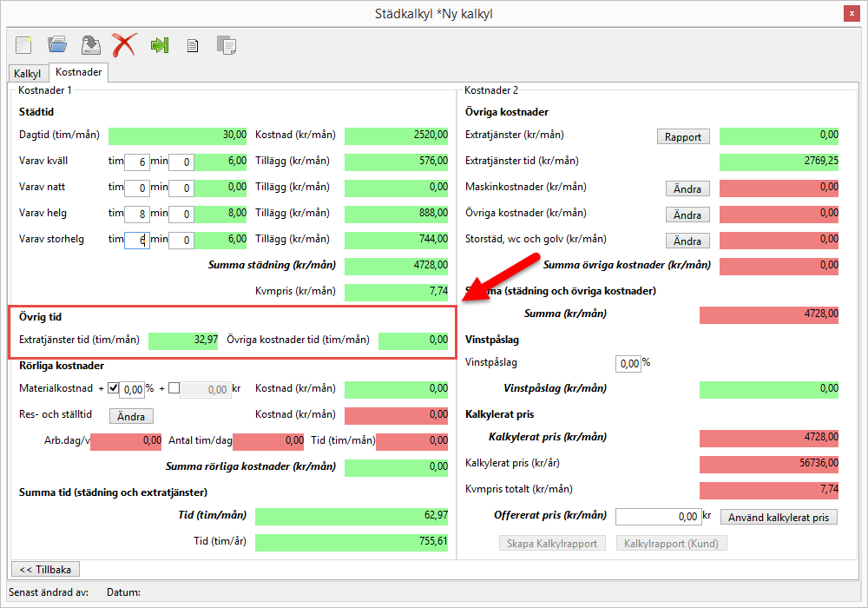Click the Offererat pris input field

coord(657,517)
